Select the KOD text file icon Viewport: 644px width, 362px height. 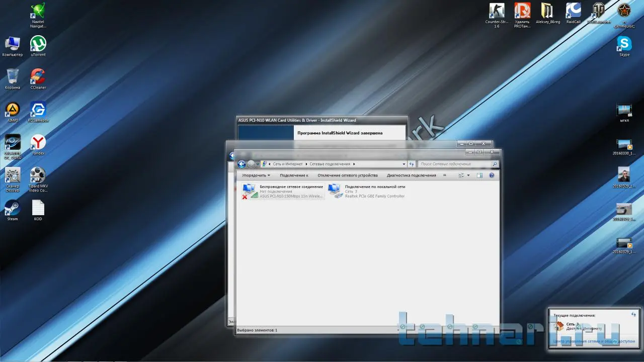[x=38, y=211]
